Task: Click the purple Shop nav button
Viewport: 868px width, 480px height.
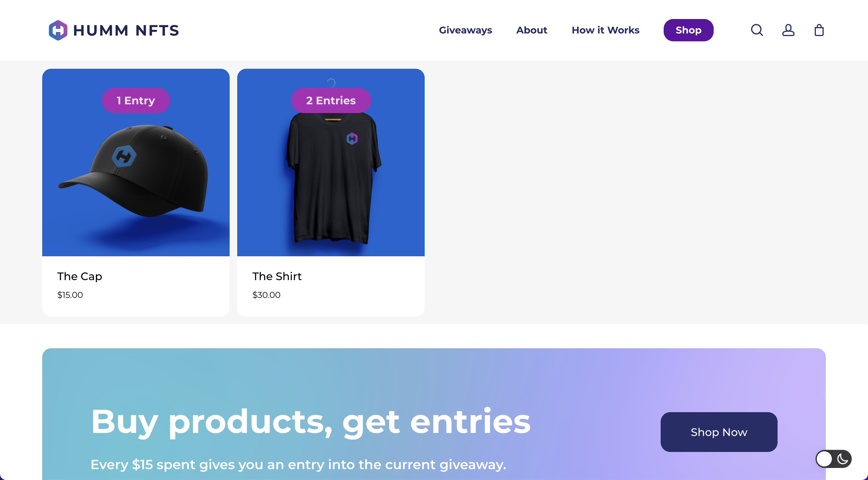Action: [x=688, y=30]
